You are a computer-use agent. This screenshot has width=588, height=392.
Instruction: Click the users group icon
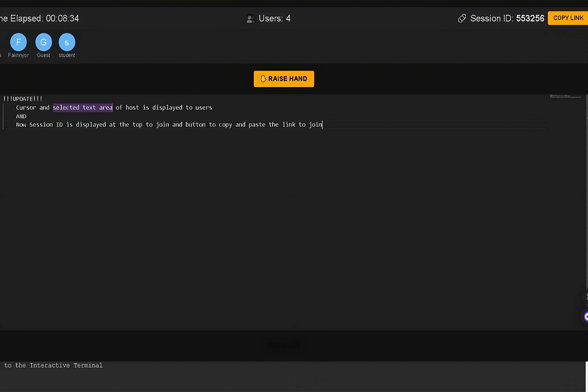251,18
